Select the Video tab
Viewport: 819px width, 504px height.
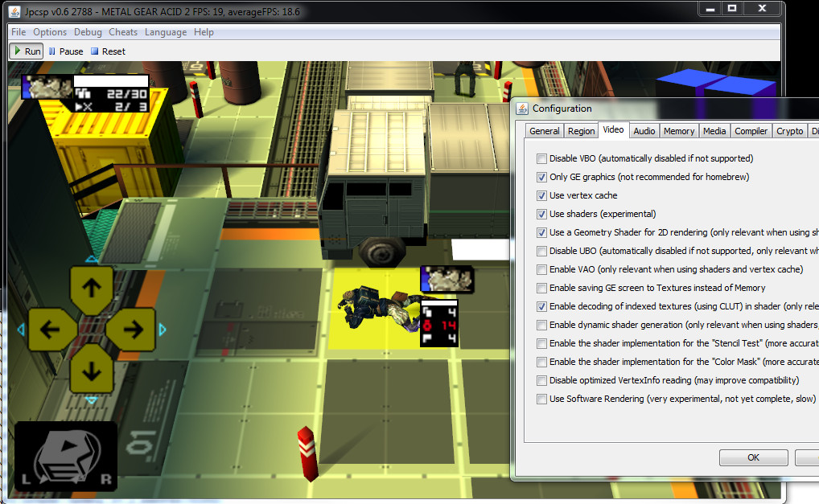tap(613, 130)
